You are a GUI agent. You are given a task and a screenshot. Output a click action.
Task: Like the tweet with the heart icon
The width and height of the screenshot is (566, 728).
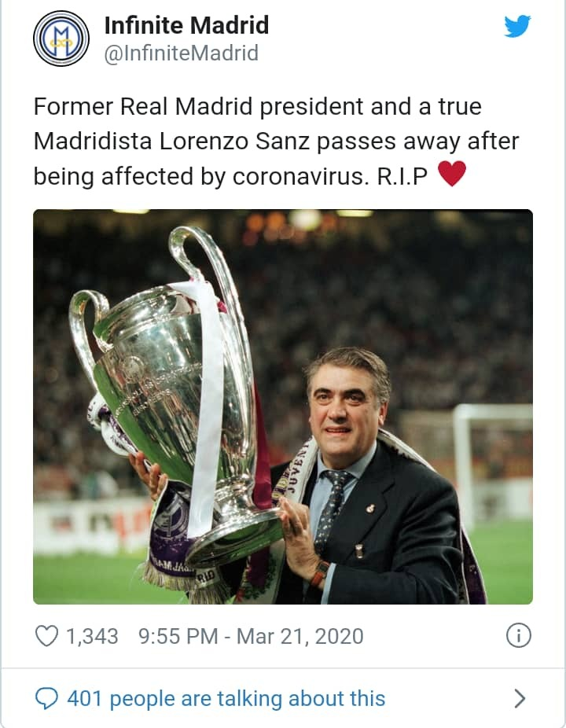(47, 636)
